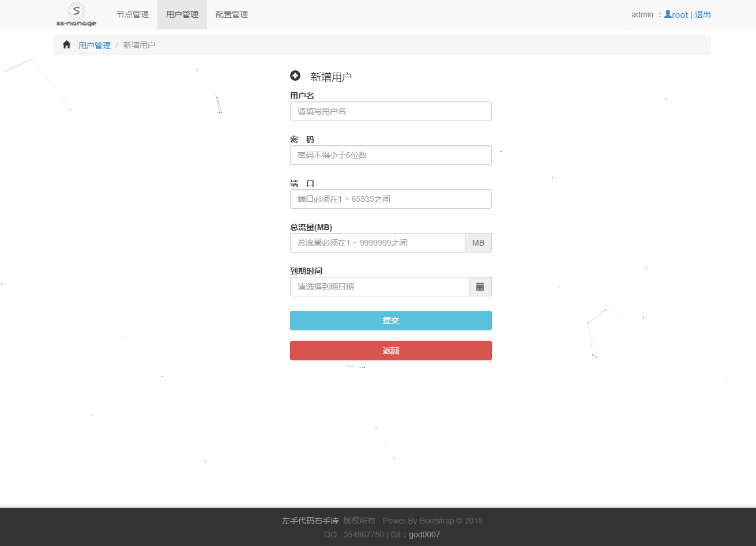Select the 用户管理 navbar tab
Image resolution: width=756 pixels, height=546 pixels.
coord(182,14)
